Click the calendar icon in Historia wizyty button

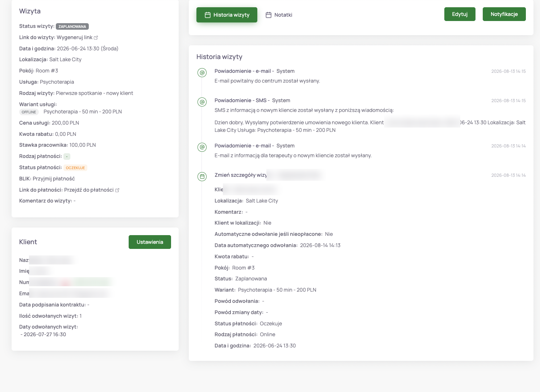pos(208,15)
